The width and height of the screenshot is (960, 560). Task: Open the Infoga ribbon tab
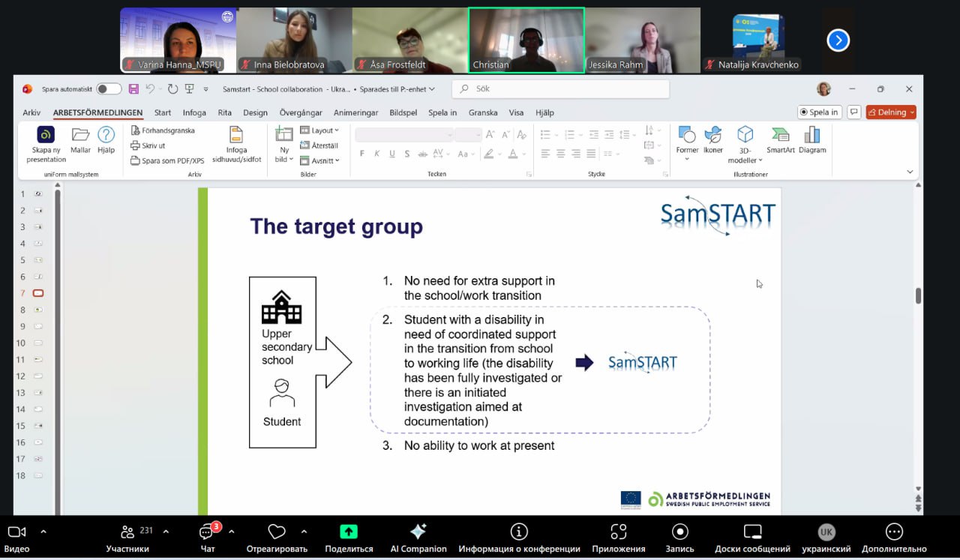pyautogui.click(x=194, y=112)
